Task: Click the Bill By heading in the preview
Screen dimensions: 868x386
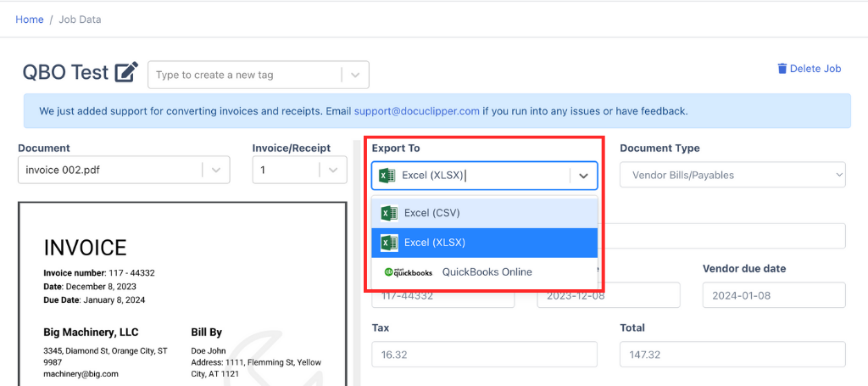Action: point(207,333)
